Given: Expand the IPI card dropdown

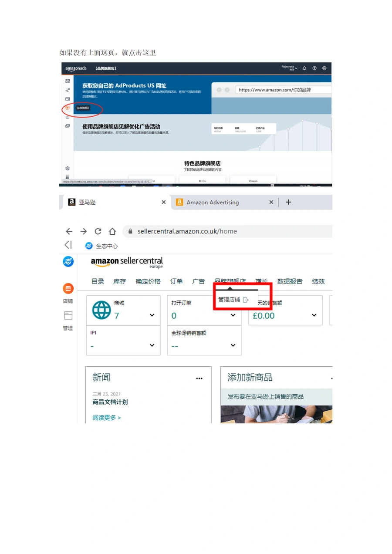Looking at the screenshot, I should coord(152,345).
